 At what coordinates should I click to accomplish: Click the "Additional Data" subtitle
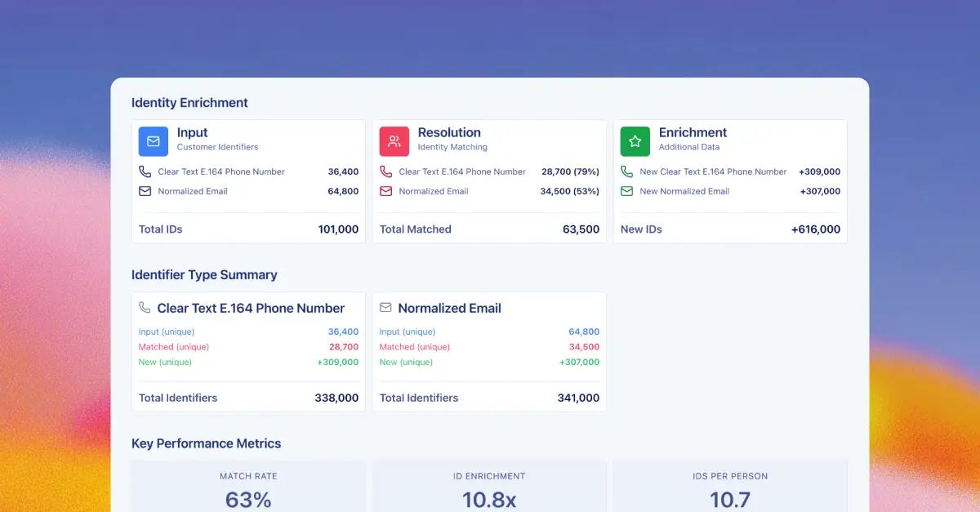click(689, 147)
